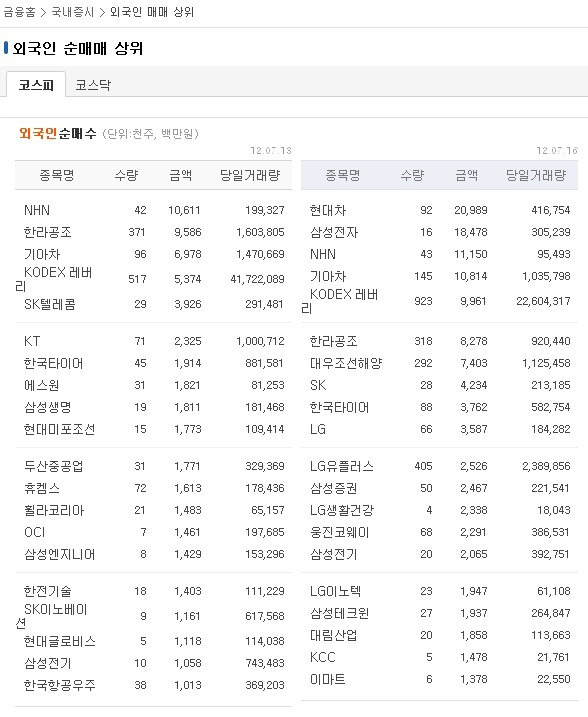Click 당일거래량 header in 12.07.16 table

click(536, 175)
